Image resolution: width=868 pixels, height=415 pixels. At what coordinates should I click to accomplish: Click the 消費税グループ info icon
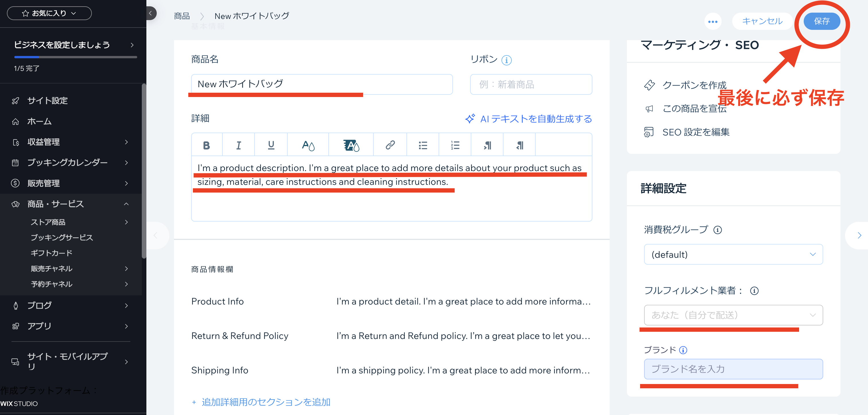point(718,230)
